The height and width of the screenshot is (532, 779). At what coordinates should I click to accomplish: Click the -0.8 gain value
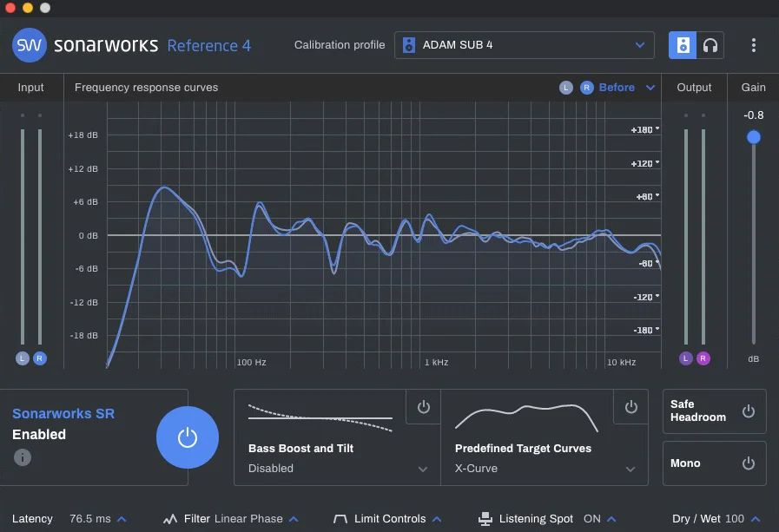pyautogui.click(x=754, y=115)
